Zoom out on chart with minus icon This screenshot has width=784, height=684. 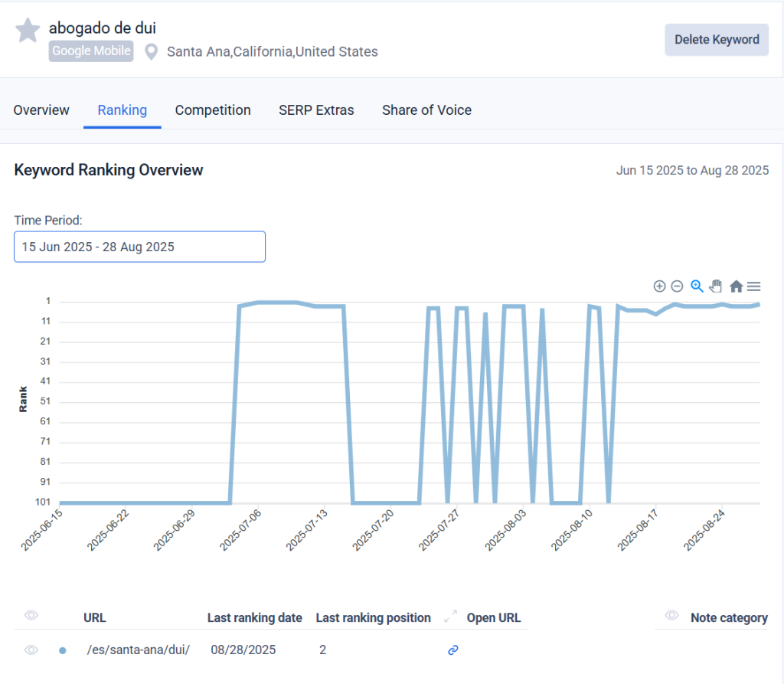(x=677, y=286)
